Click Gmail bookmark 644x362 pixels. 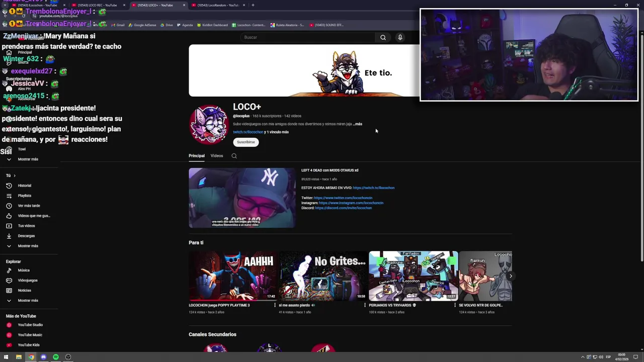point(118,25)
